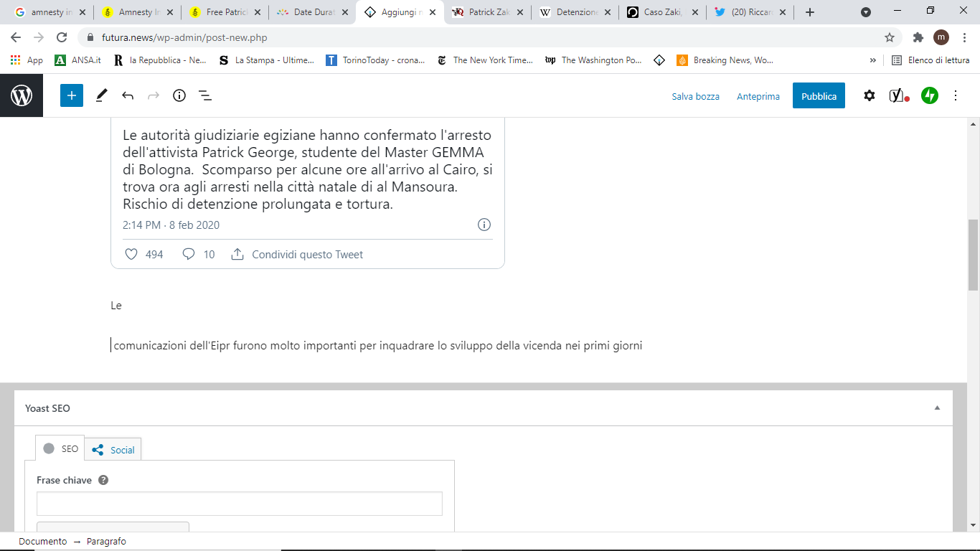Open the Yoast SEO sidebar icon
The width and height of the screenshot is (980, 551).
[x=898, y=95]
